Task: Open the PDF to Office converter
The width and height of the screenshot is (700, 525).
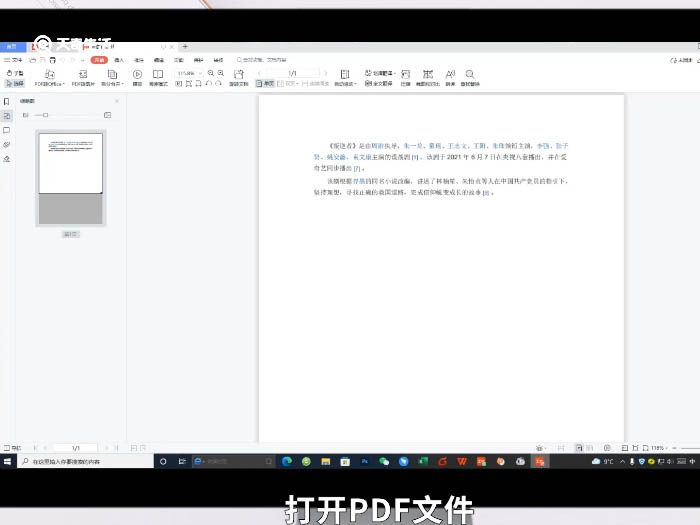Action: click(x=50, y=78)
